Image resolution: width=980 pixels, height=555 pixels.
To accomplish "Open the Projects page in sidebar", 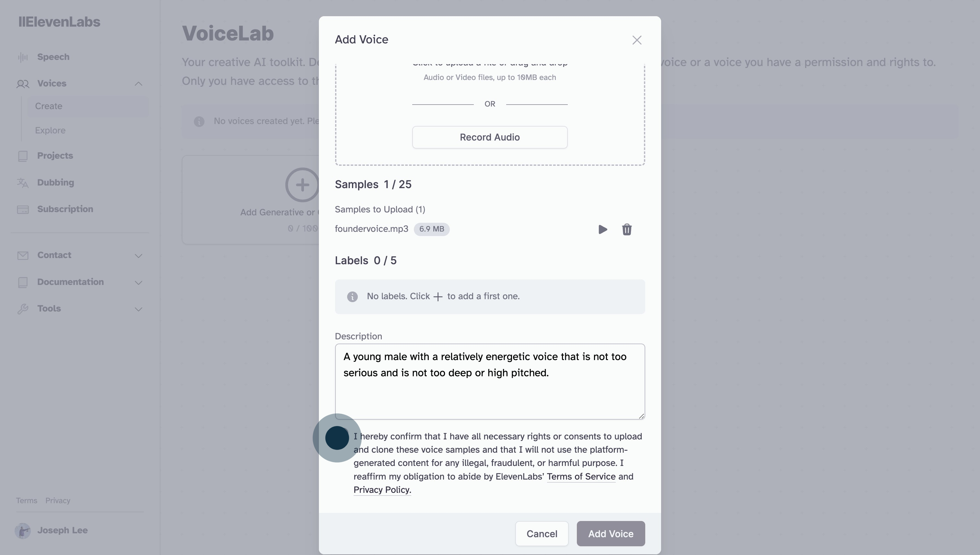I will 55,156.
